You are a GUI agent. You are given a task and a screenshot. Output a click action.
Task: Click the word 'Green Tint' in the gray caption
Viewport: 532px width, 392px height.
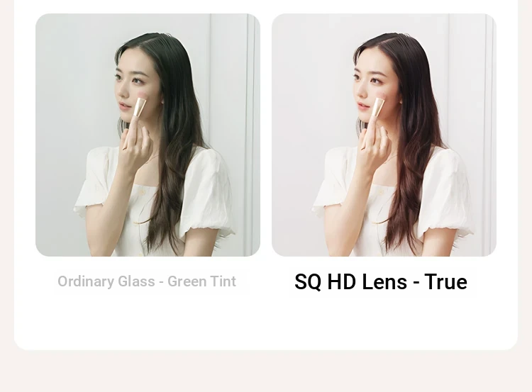[x=201, y=281]
